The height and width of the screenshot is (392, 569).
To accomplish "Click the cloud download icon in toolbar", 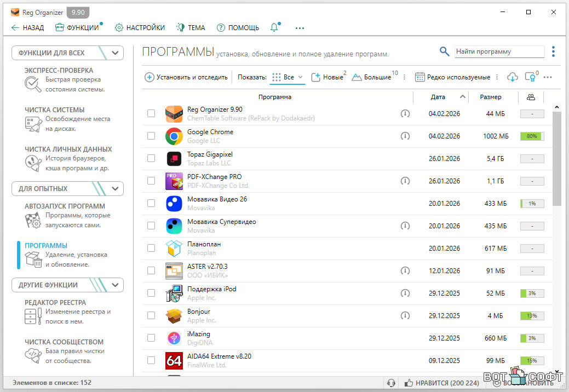I will 513,77.
